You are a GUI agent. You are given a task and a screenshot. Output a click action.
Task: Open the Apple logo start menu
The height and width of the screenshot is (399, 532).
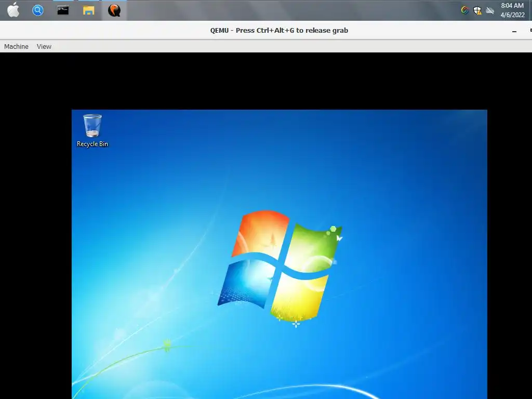click(x=13, y=10)
